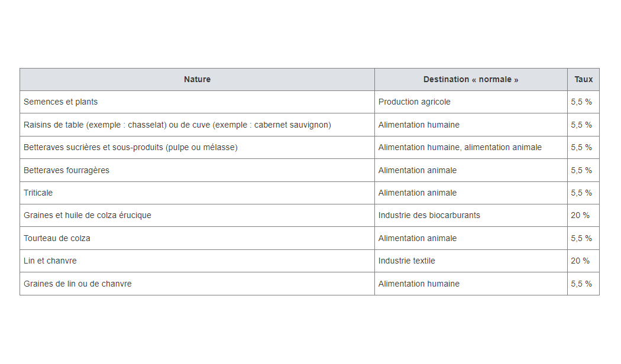Image resolution: width=621 pixels, height=364 pixels.
Task: Select the "Betteraves sucrières et sous-produits" cell
Action: (131, 147)
